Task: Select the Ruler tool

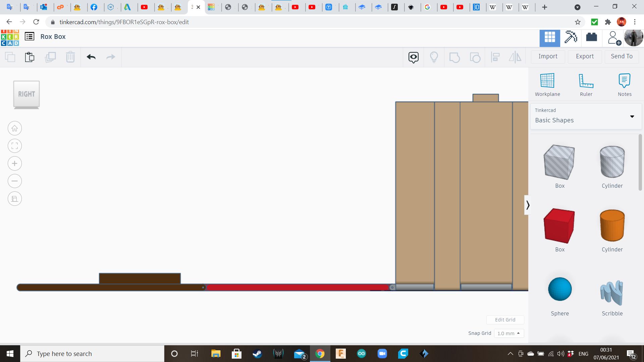Action: coord(586,81)
